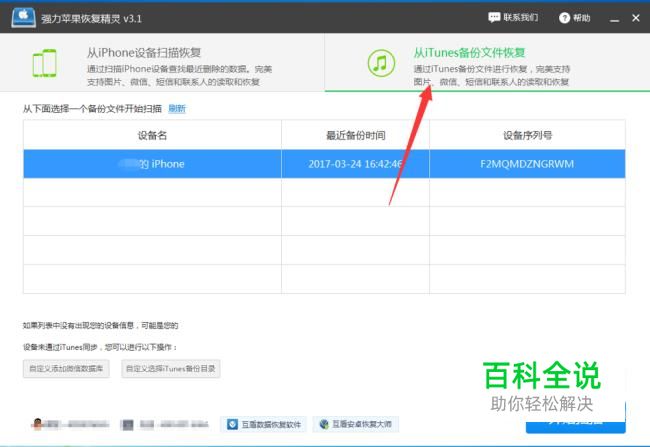Click the question mark help icon
This screenshot has height=447, width=650.
pos(564,18)
